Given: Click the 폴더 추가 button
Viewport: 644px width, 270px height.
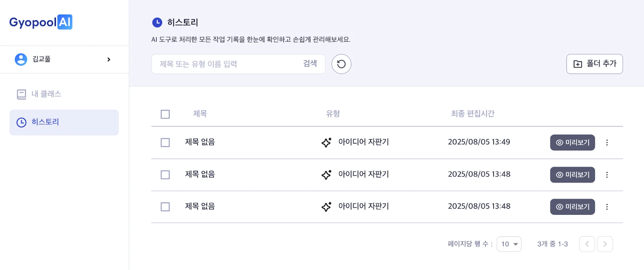Looking at the screenshot, I should coord(594,64).
